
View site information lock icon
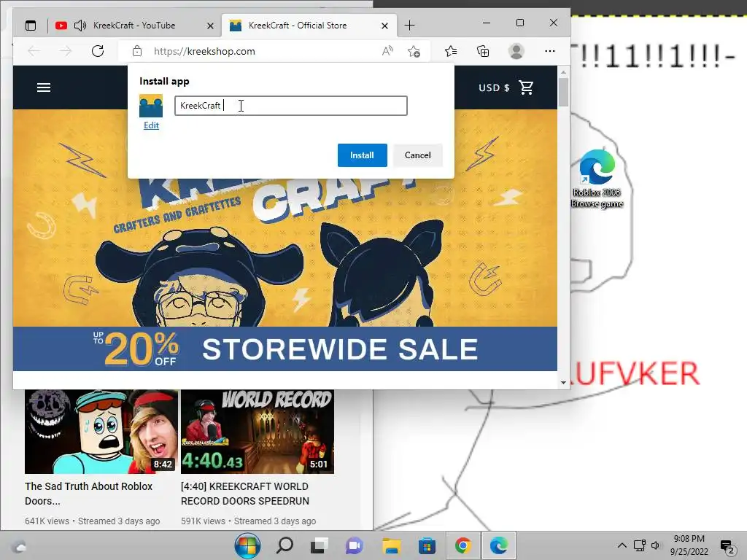tap(137, 51)
